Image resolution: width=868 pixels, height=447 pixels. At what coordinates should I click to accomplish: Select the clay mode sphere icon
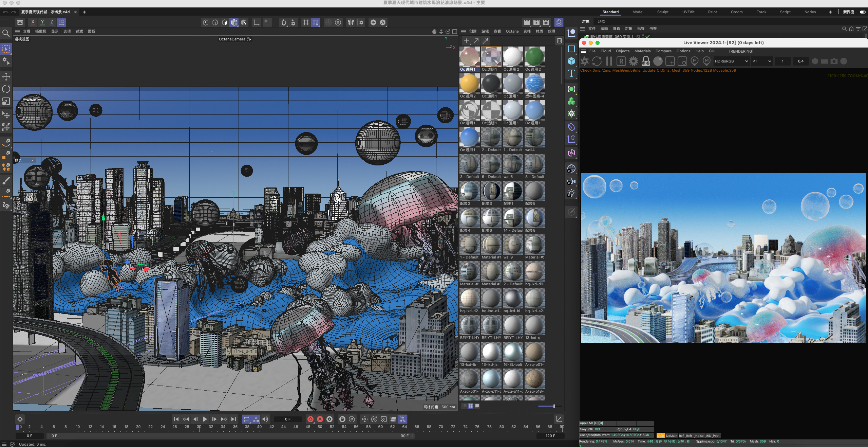coord(658,61)
